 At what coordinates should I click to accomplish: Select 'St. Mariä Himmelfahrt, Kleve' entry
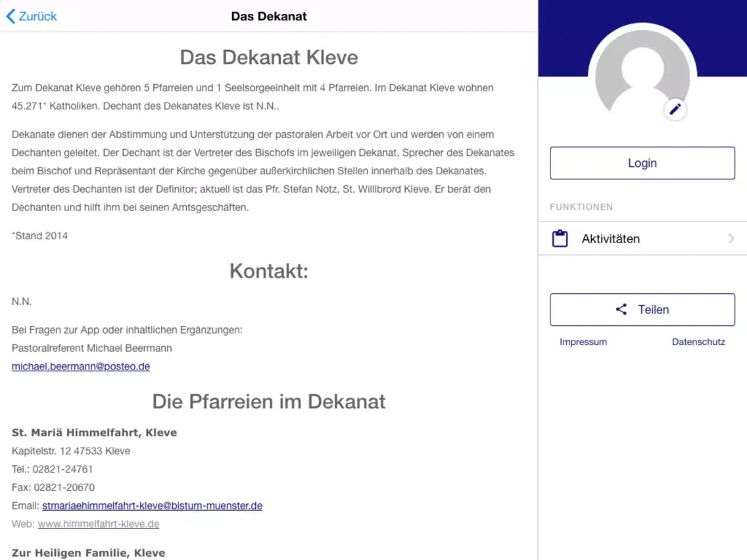pyautogui.click(x=94, y=432)
